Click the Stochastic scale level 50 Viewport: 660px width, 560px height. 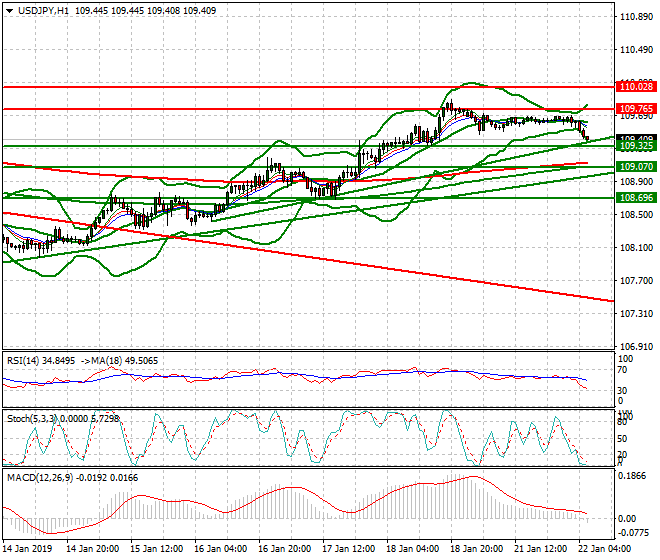622,439
